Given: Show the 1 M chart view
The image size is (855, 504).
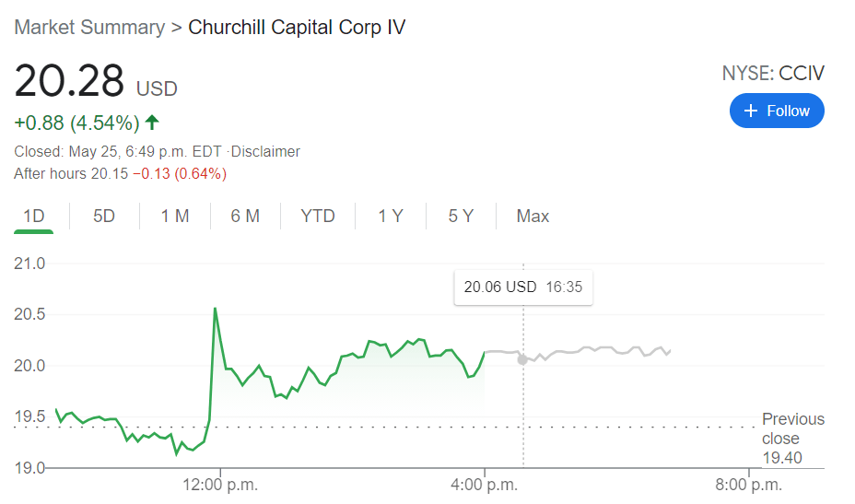Looking at the screenshot, I should (174, 217).
